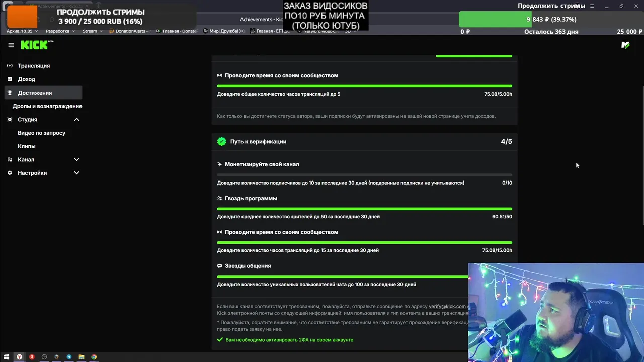Open the hamburger menu beside Kick logo

pos(11,45)
